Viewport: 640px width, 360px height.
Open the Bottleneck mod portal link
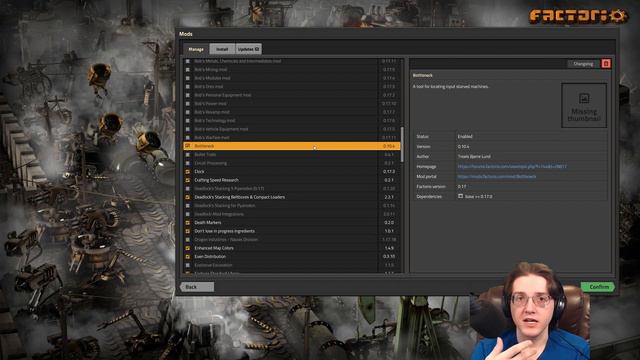[497, 177]
